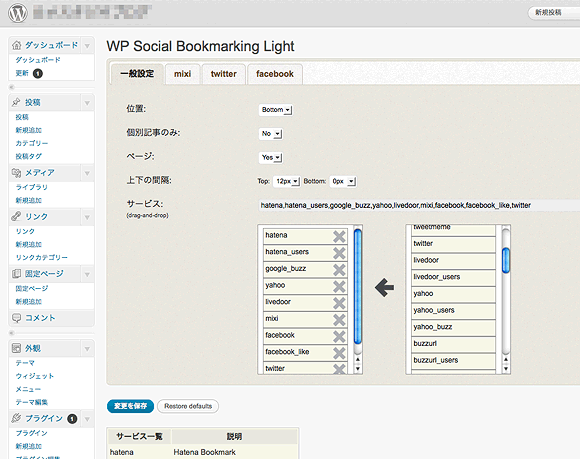This screenshot has width=580, height=459.
Task: Collapse the 固定ページ menu arrow
Action: coord(87,274)
